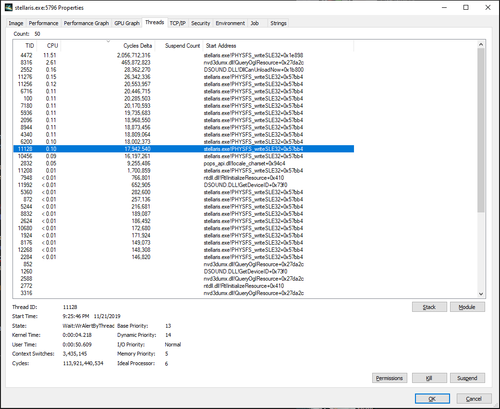Select thread row with TID 10680
The image size is (500, 409).
tap(184, 228)
